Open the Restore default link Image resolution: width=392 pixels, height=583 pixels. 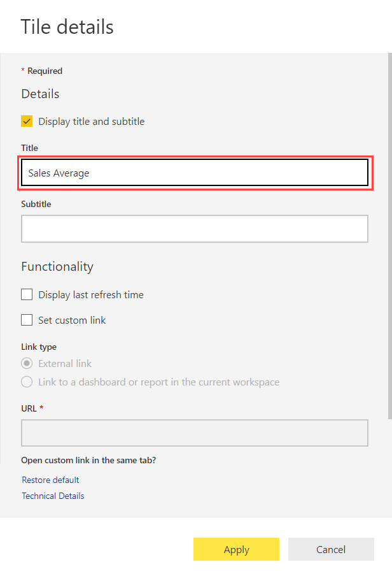pos(50,480)
